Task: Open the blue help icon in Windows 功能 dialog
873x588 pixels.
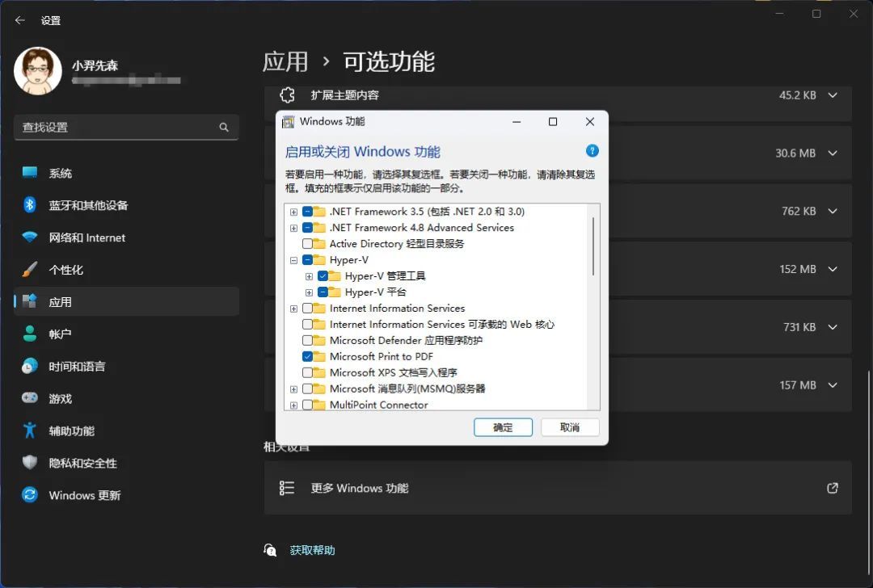Action: point(593,150)
